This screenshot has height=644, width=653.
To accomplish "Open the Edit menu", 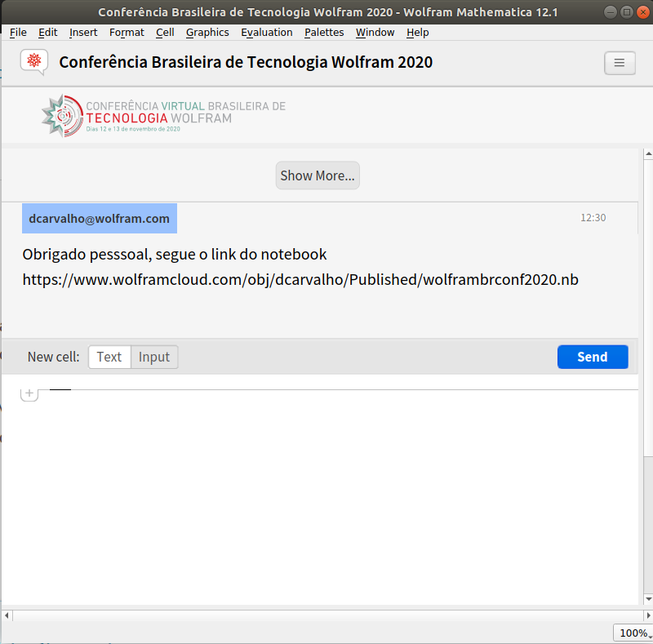I will [x=48, y=33].
